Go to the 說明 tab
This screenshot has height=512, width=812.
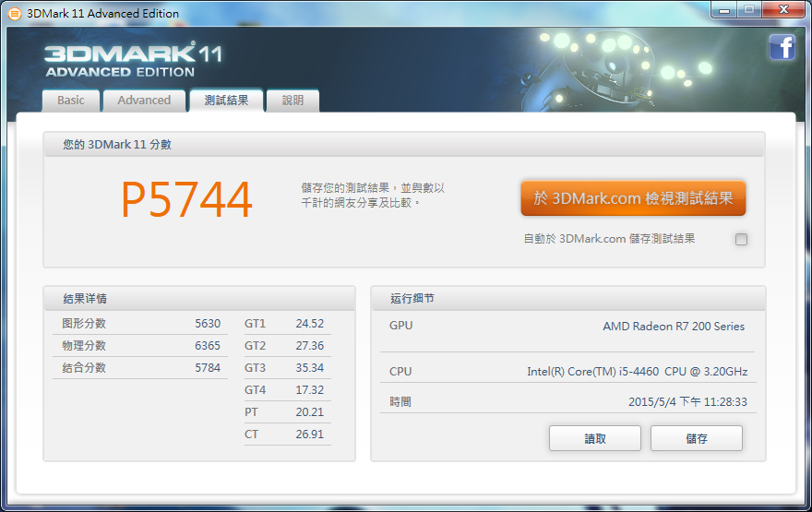[x=293, y=101]
